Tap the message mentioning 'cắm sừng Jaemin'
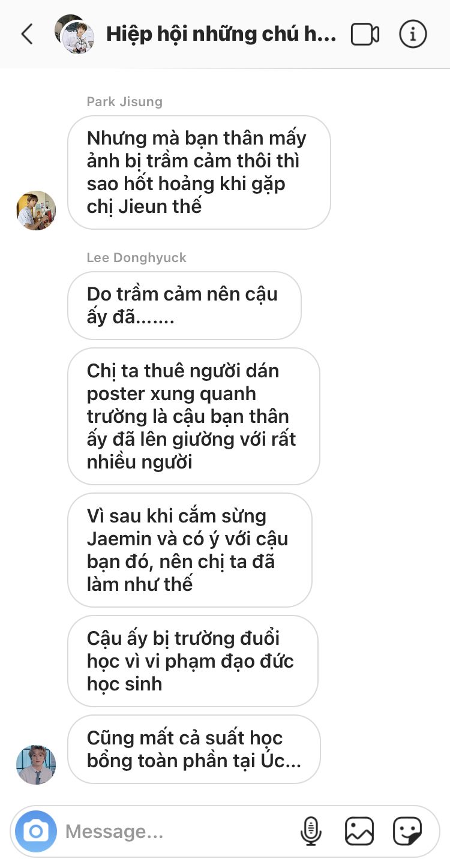Viewport: 450px width, 868px height. pyautogui.click(x=190, y=550)
